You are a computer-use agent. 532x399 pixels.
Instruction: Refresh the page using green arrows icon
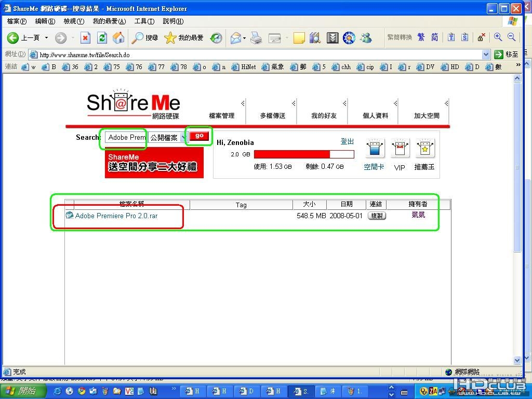(102, 37)
